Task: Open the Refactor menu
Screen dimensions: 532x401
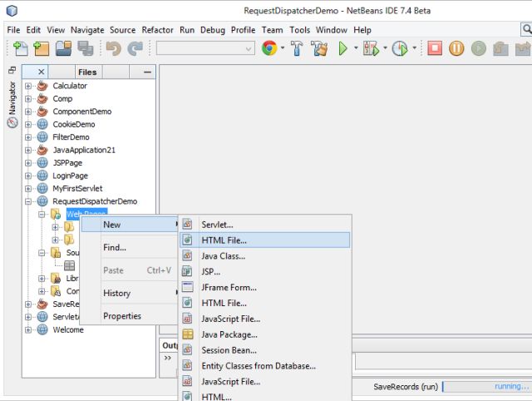Action: (x=157, y=30)
